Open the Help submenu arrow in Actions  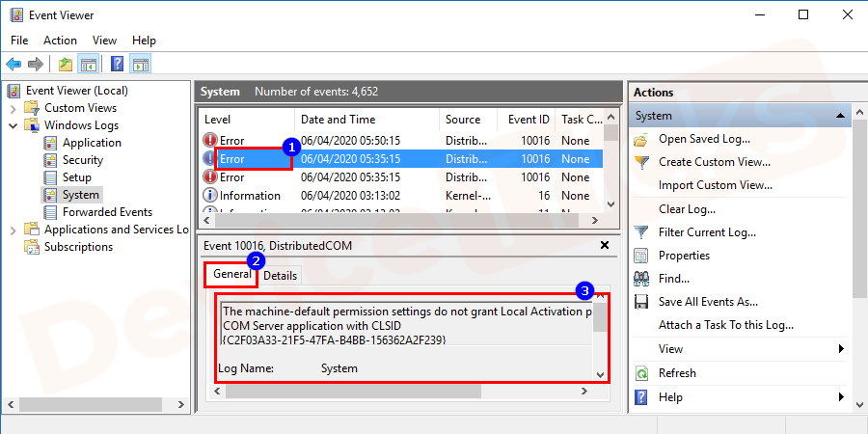coord(841,396)
